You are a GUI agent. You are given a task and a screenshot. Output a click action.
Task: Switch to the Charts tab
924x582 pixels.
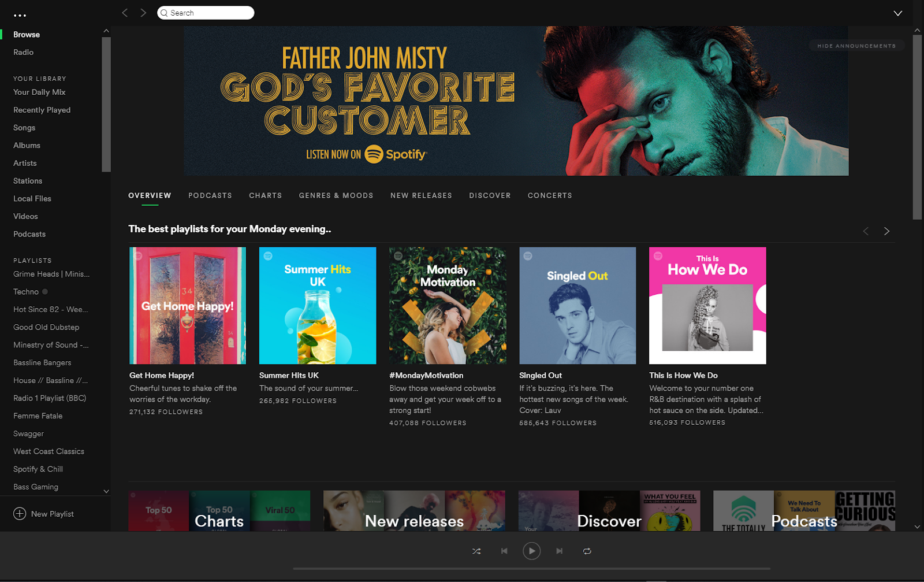[266, 195]
